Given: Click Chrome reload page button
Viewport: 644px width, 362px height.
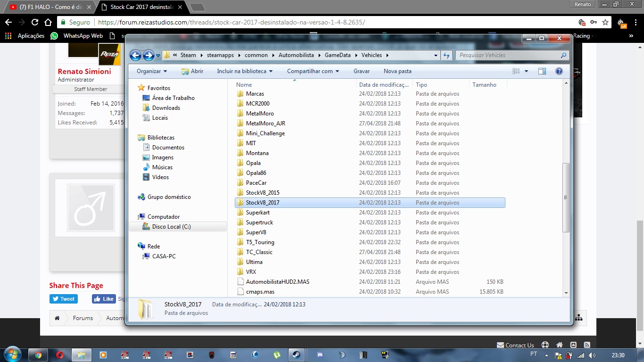Looking at the screenshot, I should [35, 22].
